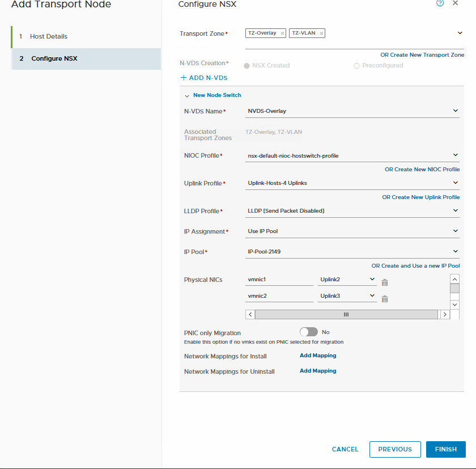476x469 pixels.
Task: Open the LLDP Profile dropdown
Action: pos(456,210)
